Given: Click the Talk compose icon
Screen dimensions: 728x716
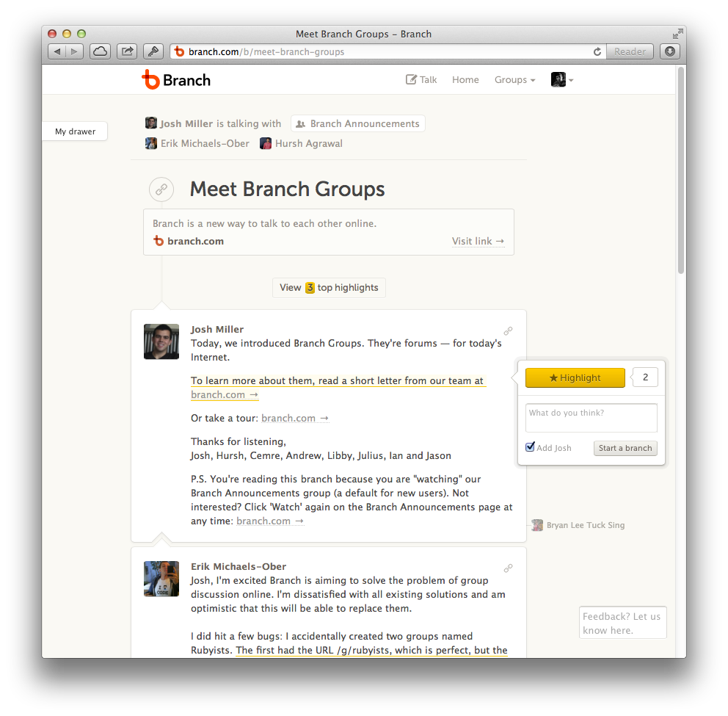Looking at the screenshot, I should point(411,79).
